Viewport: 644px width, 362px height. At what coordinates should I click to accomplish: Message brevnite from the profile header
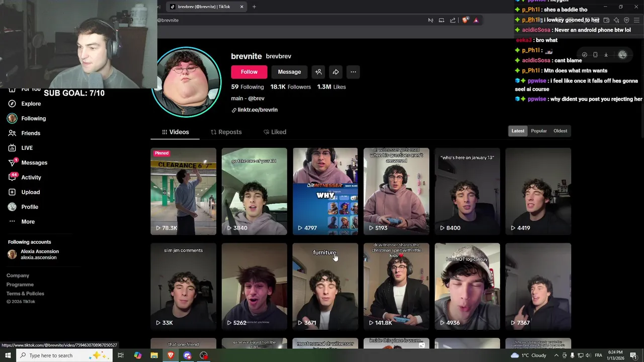289,72
